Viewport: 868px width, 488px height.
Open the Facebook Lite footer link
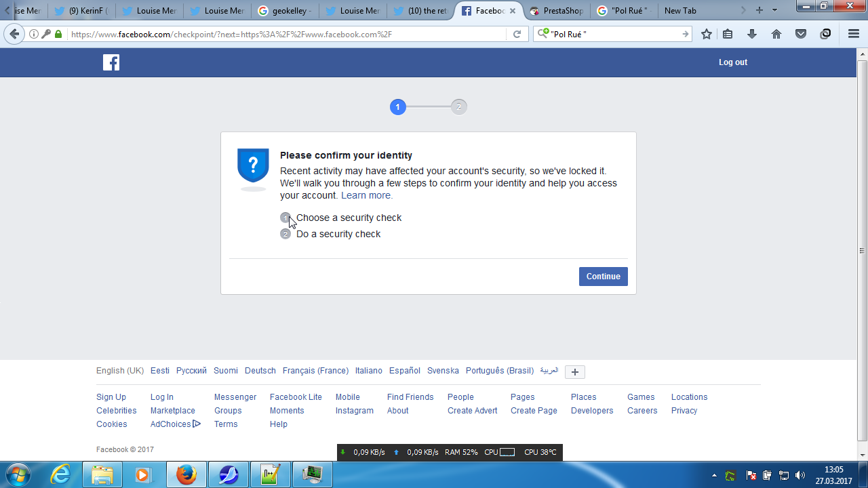pyautogui.click(x=296, y=397)
